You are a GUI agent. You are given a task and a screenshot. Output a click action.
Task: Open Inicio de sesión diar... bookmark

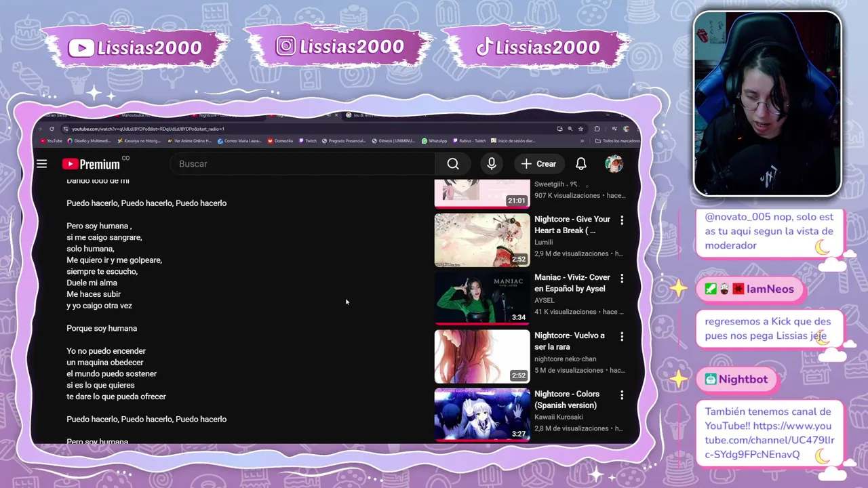click(x=513, y=141)
